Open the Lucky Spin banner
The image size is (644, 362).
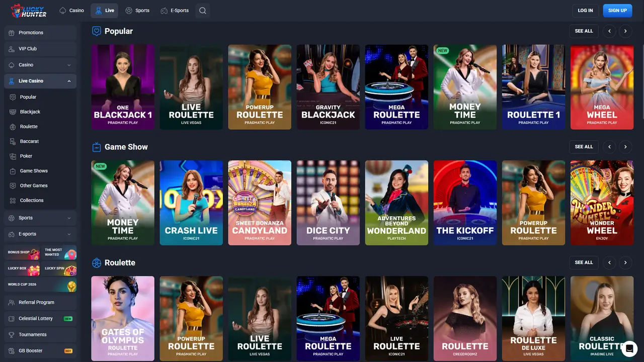click(59, 268)
